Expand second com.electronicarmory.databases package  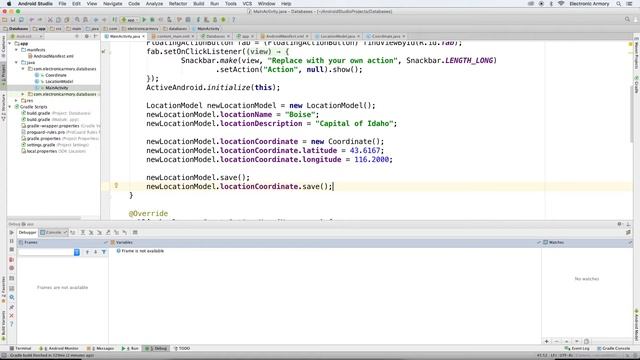click(x=23, y=94)
